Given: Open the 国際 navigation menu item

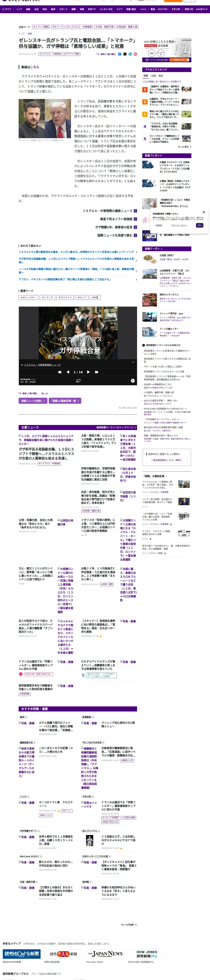Looking at the screenshot, I should point(74,9).
